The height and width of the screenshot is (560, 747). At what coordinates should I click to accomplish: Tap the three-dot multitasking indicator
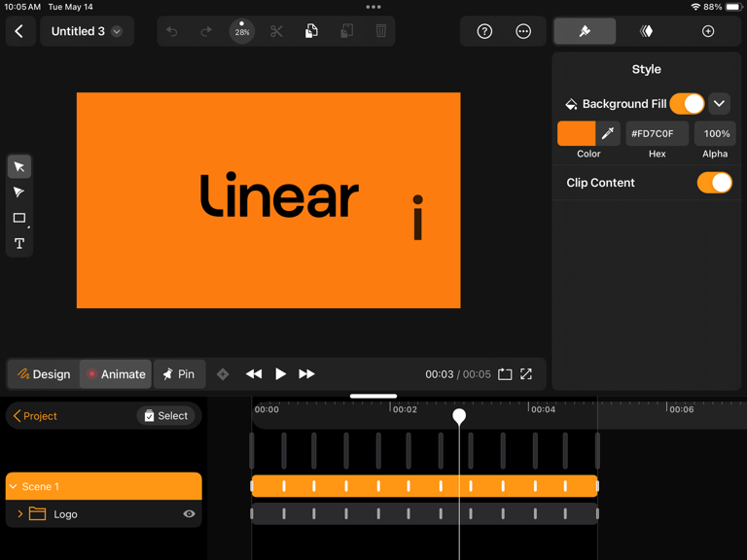point(373,7)
